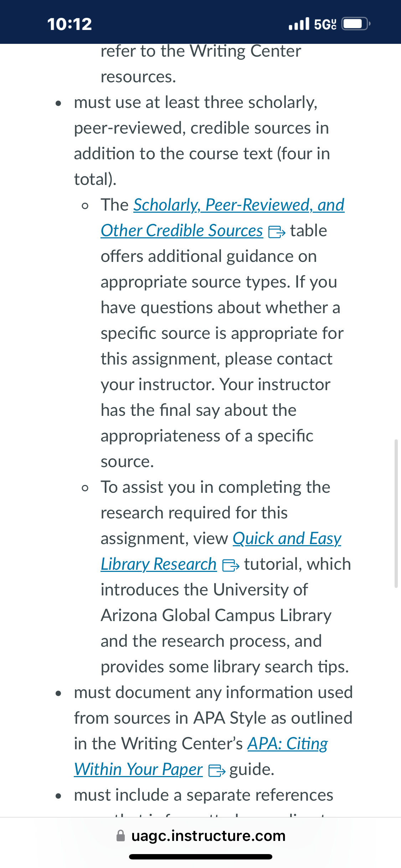Tap the "Quick and Easy" underlined text
The image size is (401, 868).
point(287,539)
